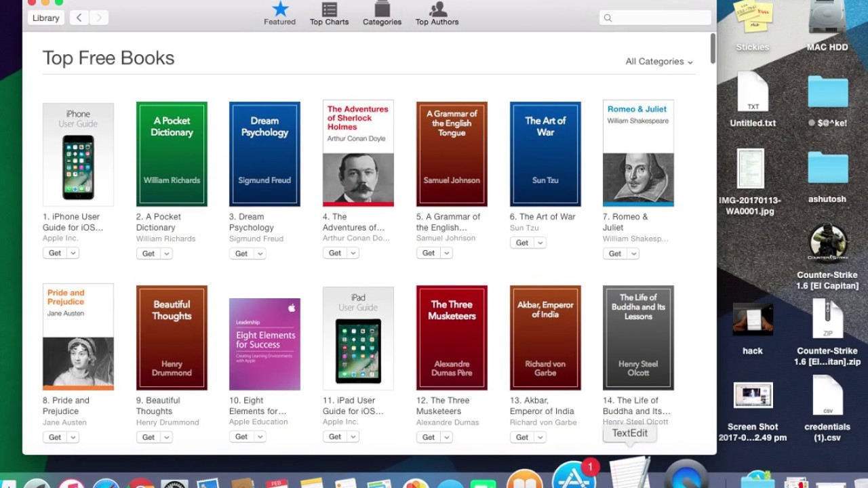Open the Featured tab star icon

pos(280,9)
